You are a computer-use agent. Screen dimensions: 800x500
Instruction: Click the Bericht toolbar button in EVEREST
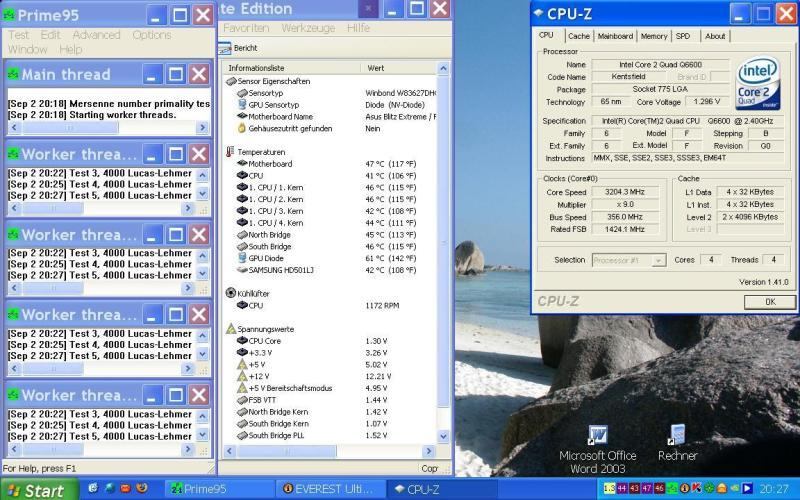point(238,48)
